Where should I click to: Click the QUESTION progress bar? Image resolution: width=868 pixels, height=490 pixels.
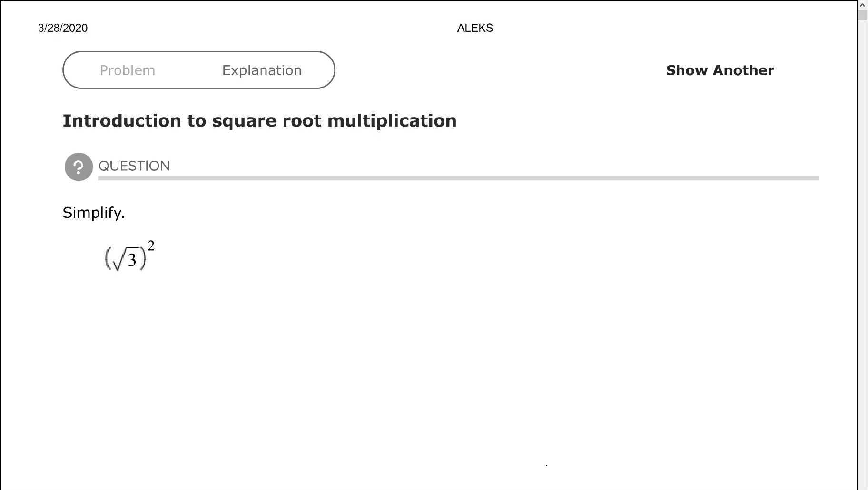click(457, 178)
